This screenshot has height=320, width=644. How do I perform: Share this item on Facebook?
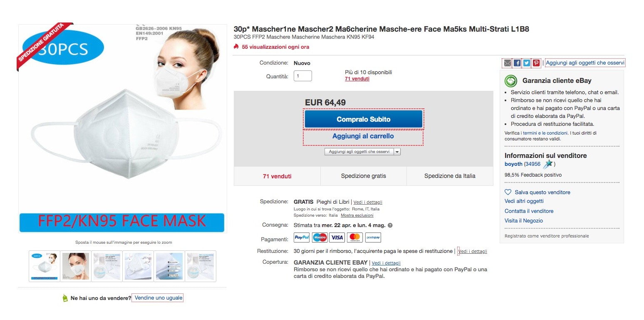pyautogui.click(x=517, y=63)
